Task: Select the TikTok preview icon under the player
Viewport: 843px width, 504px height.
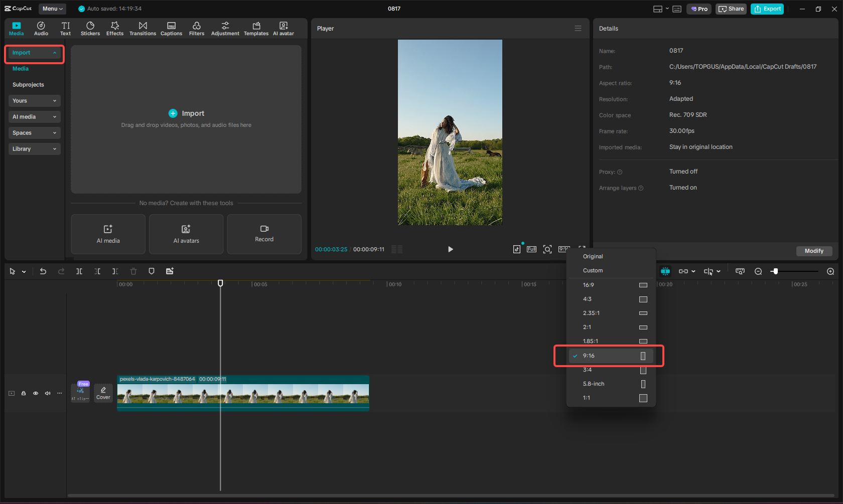Action: click(x=516, y=249)
